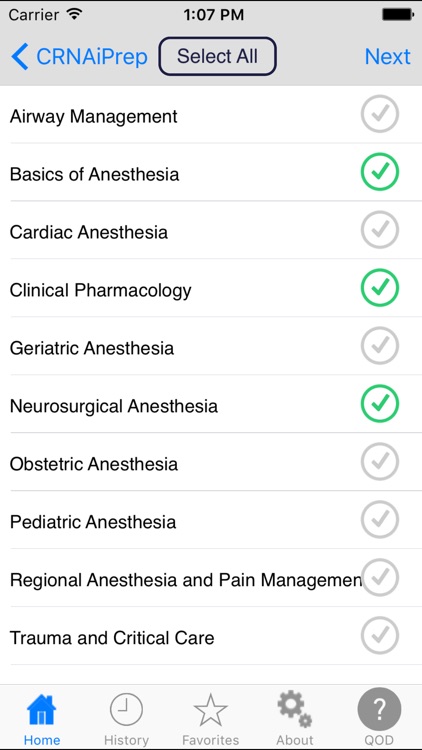422x750 pixels.
Task: Open the Home tab house icon
Action: [42, 710]
